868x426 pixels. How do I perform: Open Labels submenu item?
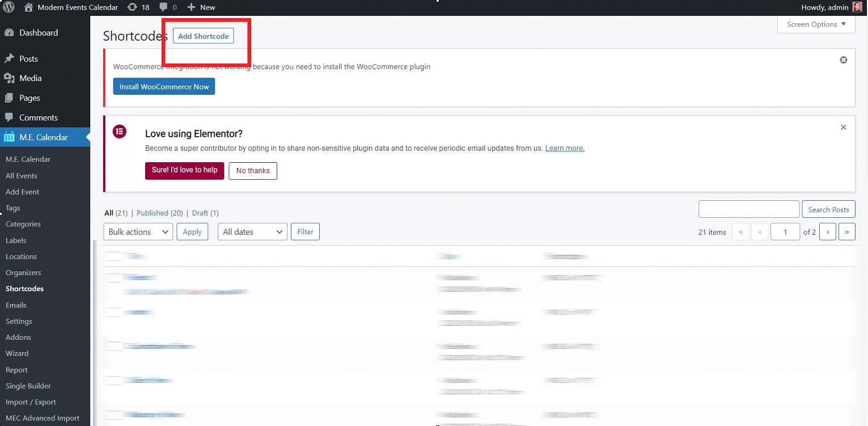click(x=16, y=241)
